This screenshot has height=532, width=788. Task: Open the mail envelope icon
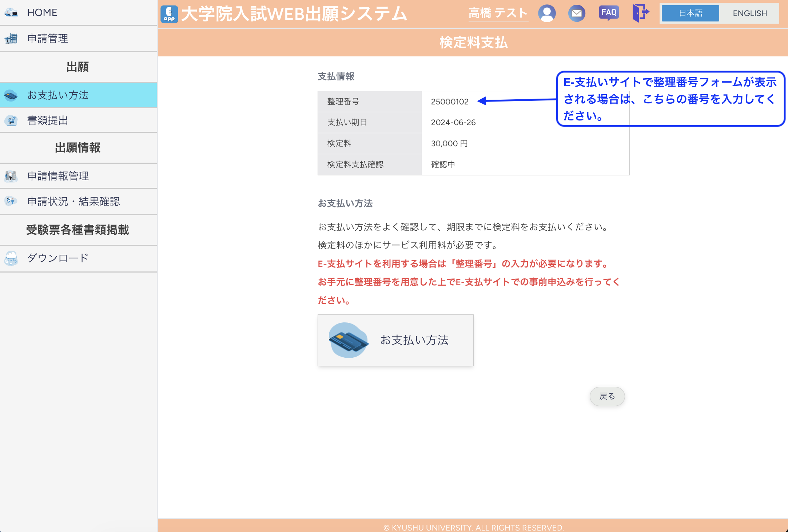coord(577,13)
